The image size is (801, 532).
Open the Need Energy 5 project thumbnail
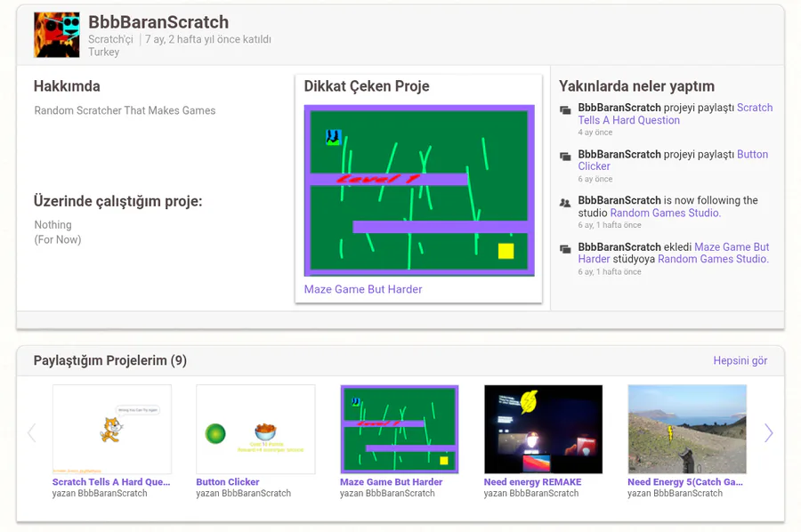[x=687, y=430]
